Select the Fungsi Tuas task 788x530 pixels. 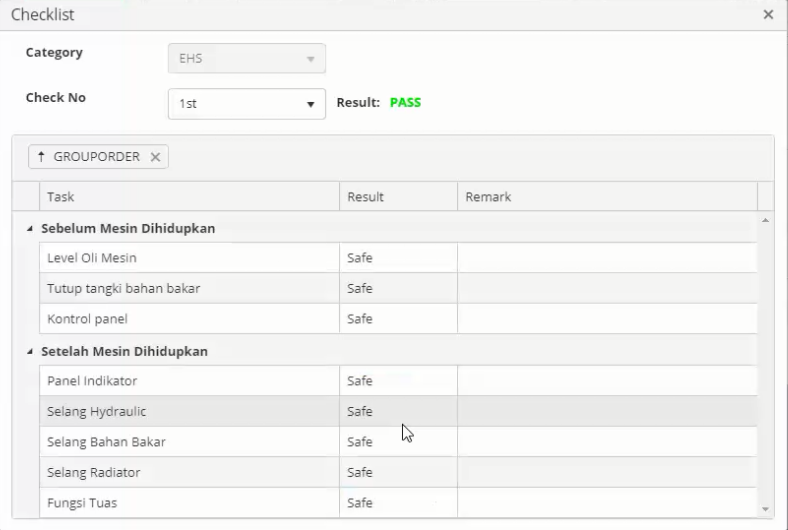coord(82,503)
